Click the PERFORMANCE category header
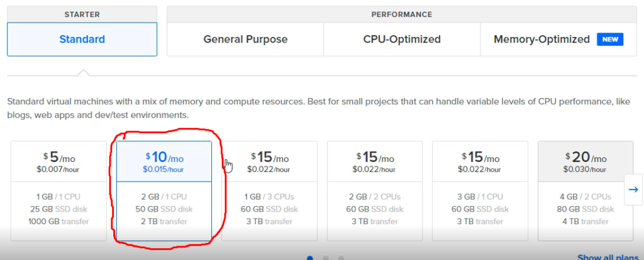 [x=402, y=14]
